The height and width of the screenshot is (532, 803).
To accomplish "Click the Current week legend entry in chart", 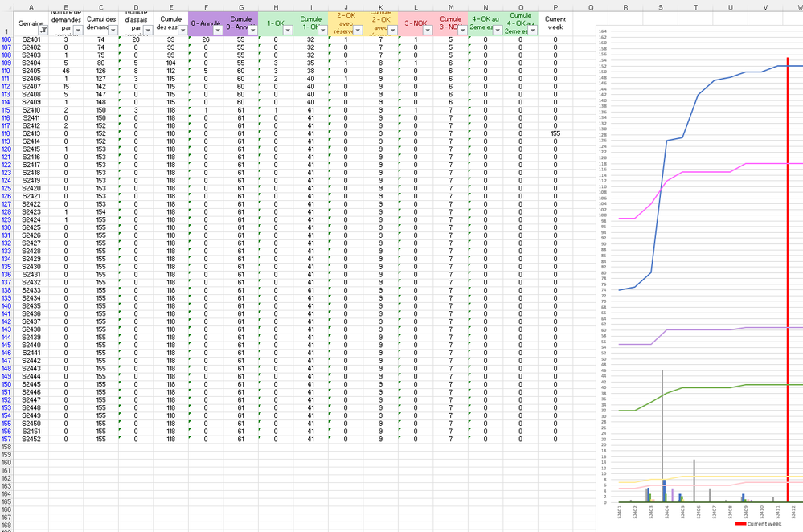I will (x=759, y=524).
